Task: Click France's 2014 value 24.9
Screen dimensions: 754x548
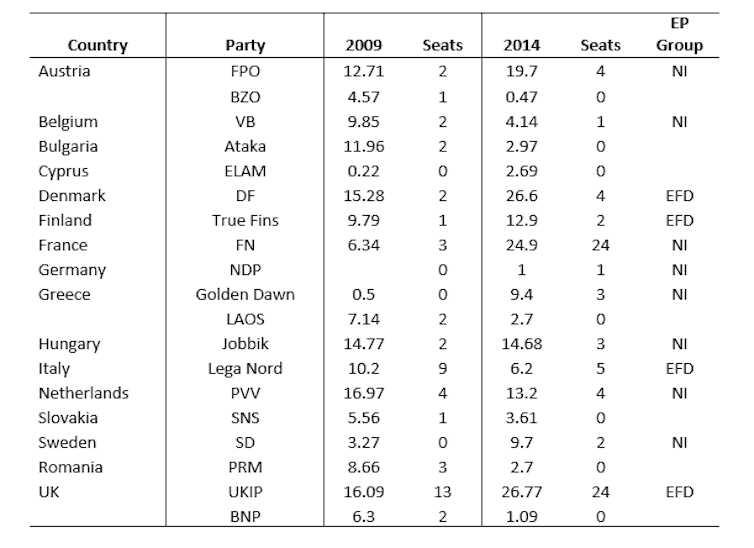Action: [522, 245]
